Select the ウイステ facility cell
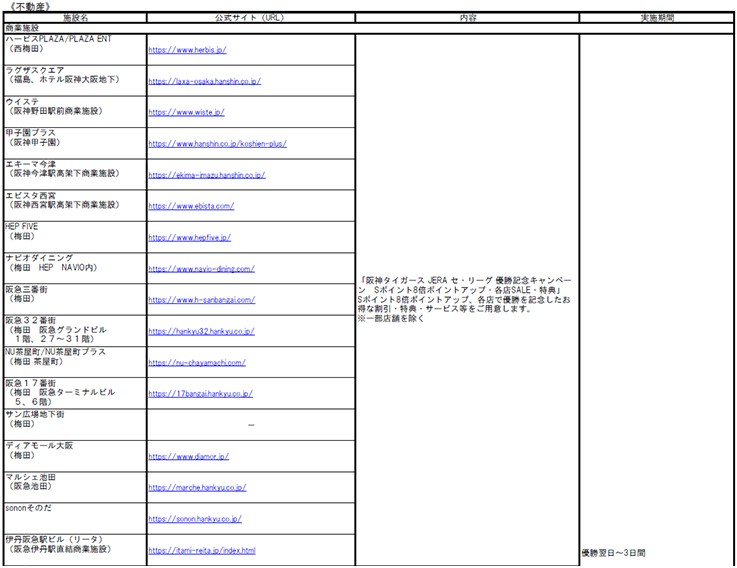 [75, 112]
